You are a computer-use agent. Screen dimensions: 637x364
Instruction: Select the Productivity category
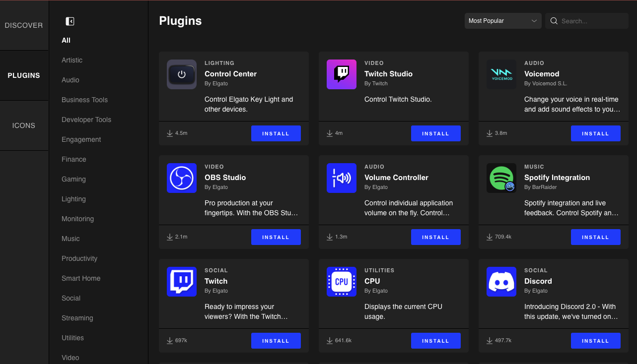point(79,258)
